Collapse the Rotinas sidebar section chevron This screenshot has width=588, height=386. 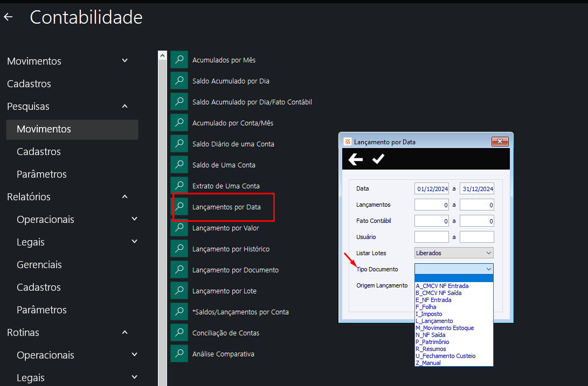[x=125, y=332]
